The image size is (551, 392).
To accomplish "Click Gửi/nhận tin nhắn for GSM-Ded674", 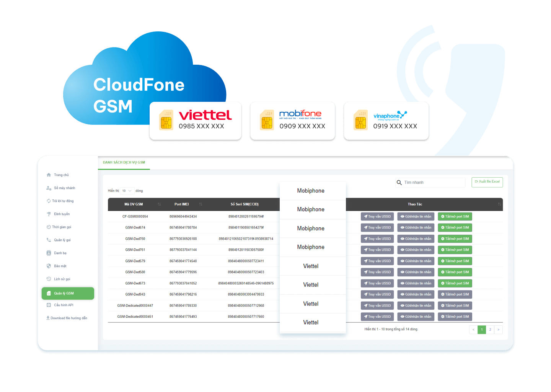I will tap(416, 228).
